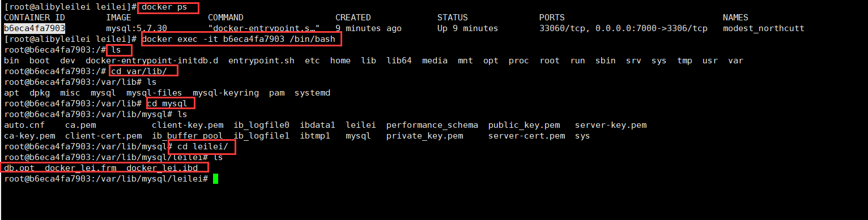
Task: Click the 'cd mysql' command text
Action: point(167,103)
